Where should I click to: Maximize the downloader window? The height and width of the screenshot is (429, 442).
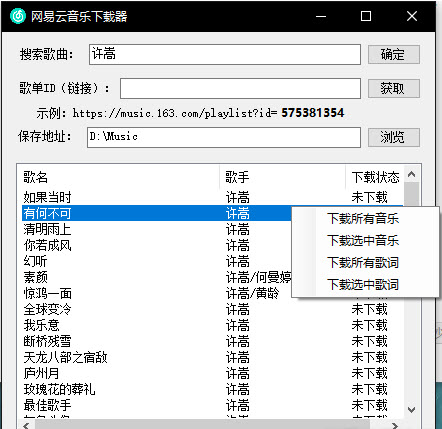pos(366,16)
